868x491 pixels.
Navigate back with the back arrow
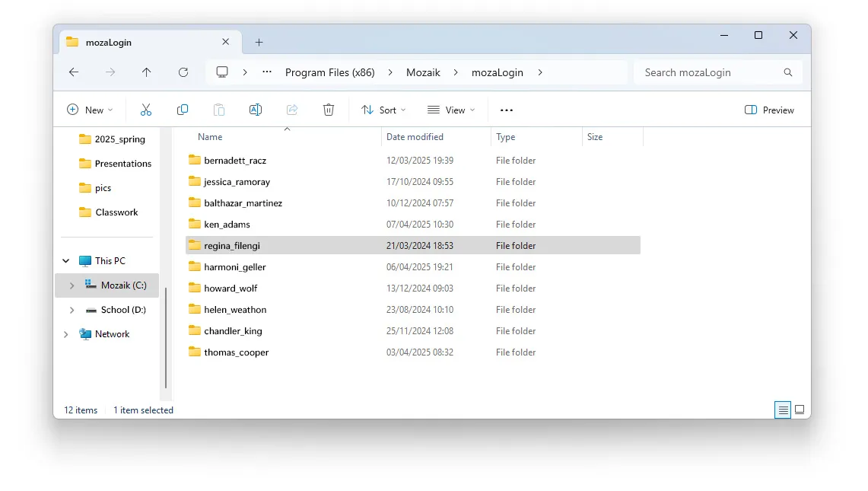point(74,72)
